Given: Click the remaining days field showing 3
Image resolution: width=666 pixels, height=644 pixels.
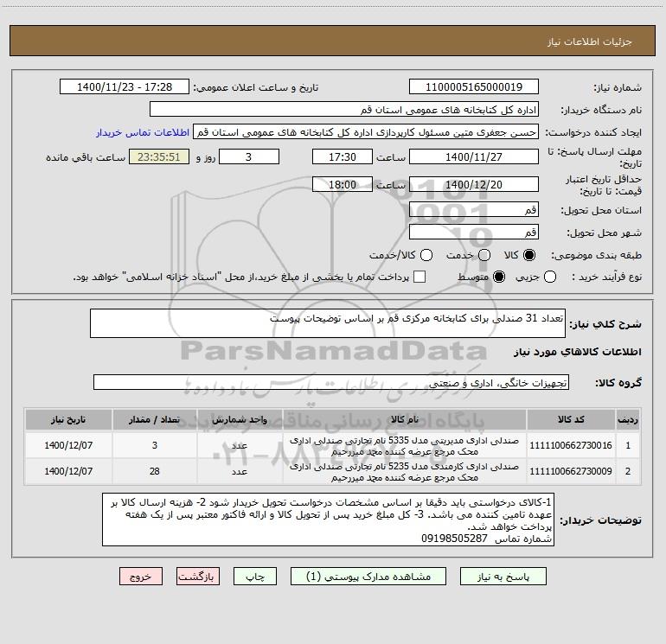Looking at the screenshot, I should tap(249, 157).
